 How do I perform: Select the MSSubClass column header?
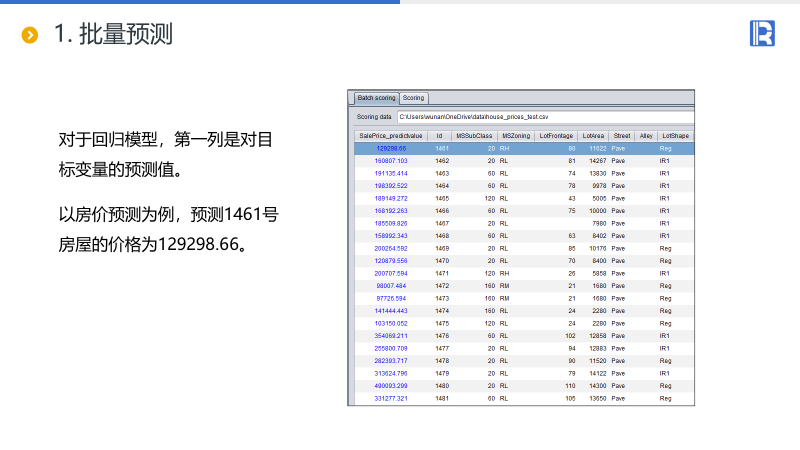474,135
